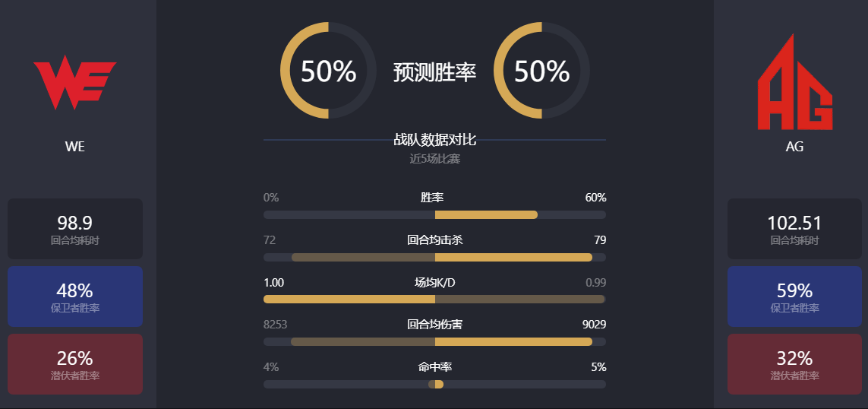Open AG's 32% 潜伏者胜率 card
The width and height of the screenshot is (868, 409).
tap(794, 364)
